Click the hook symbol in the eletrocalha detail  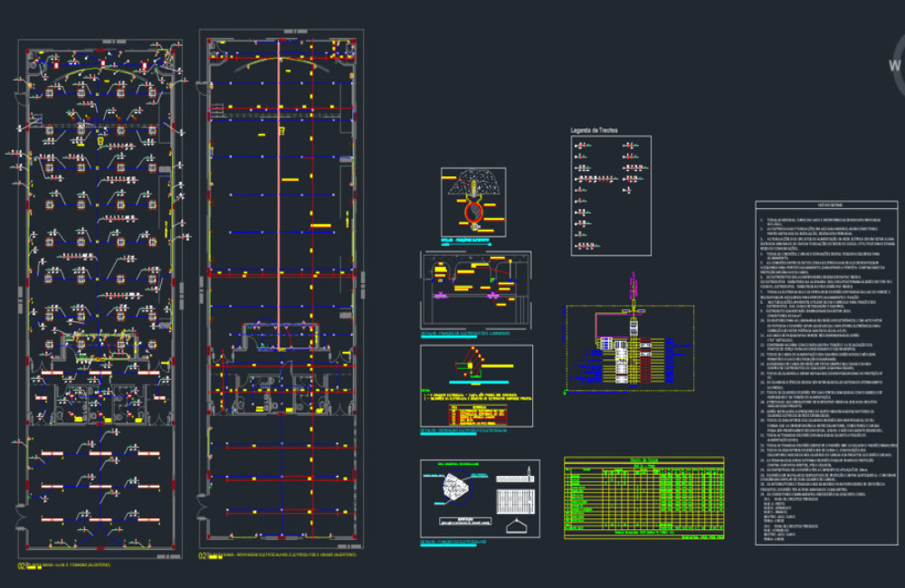coord(517,526)
